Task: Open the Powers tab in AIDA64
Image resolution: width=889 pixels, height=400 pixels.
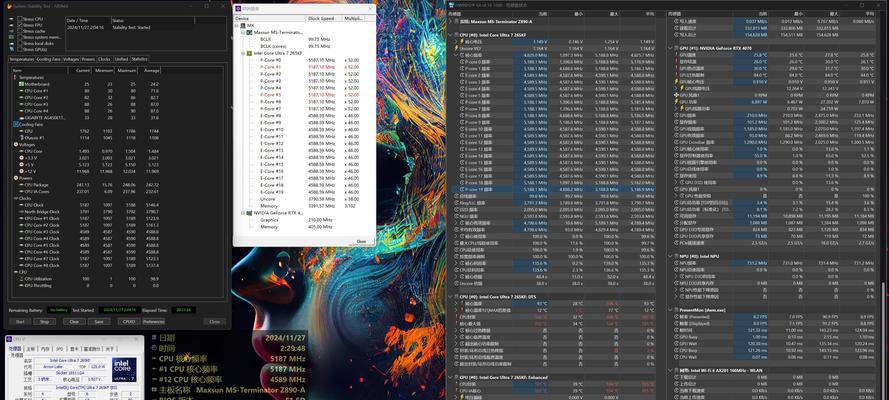Action: (x=88, y=59)
